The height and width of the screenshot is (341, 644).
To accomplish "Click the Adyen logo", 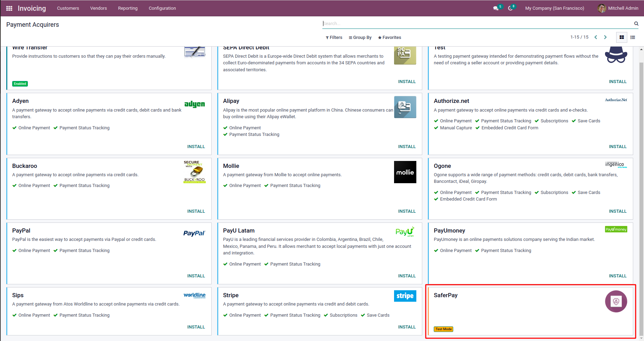I will coord(195,104).
